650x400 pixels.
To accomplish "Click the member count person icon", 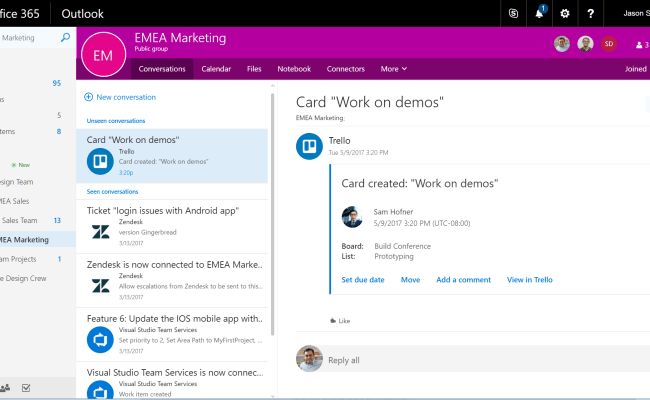I will click(x=639, y=45).
